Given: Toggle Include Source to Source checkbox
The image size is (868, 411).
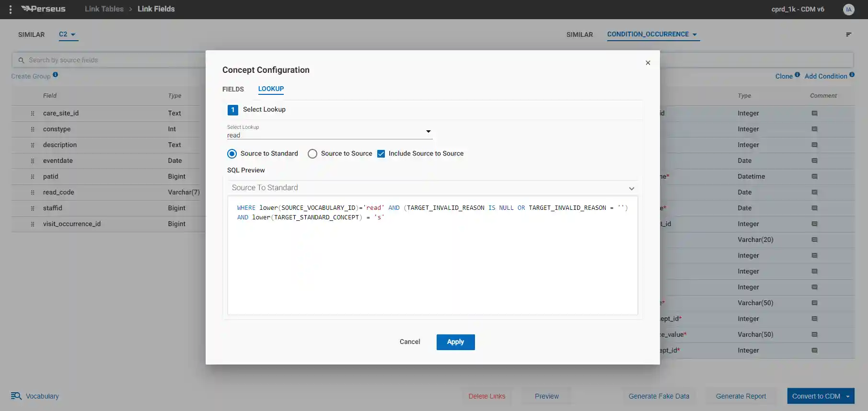Looking at the screenshot, I should coord(381,154).
